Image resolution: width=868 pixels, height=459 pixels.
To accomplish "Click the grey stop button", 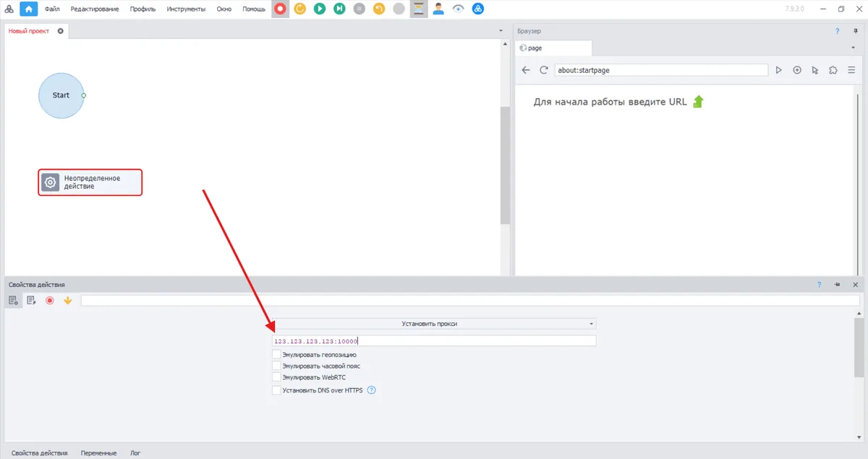I will click(359, 9).
